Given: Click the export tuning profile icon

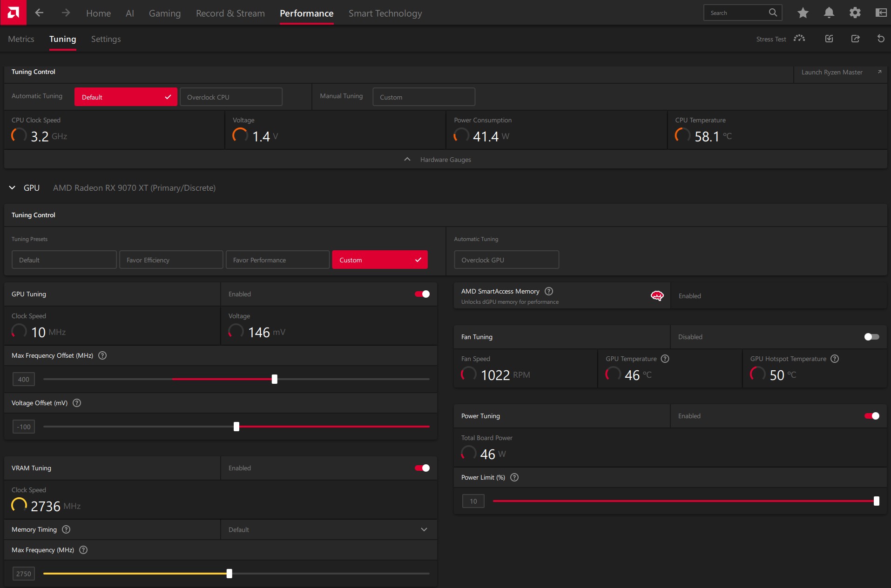Looking at the screenshot, I should [x=856, y=39].
